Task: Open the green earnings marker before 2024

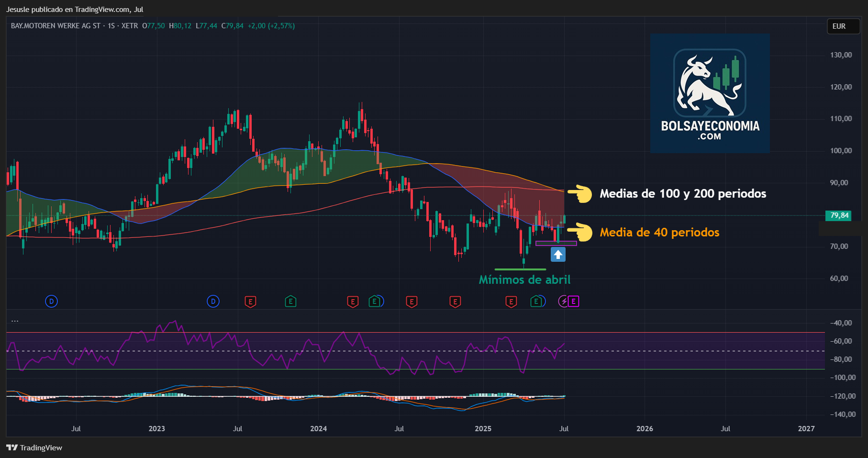Action: [x=290, y=302]
